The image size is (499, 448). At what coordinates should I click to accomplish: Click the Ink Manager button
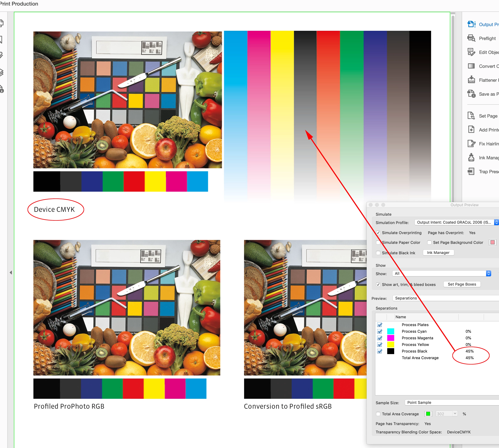pyautogui.click(x=438, y=253)
